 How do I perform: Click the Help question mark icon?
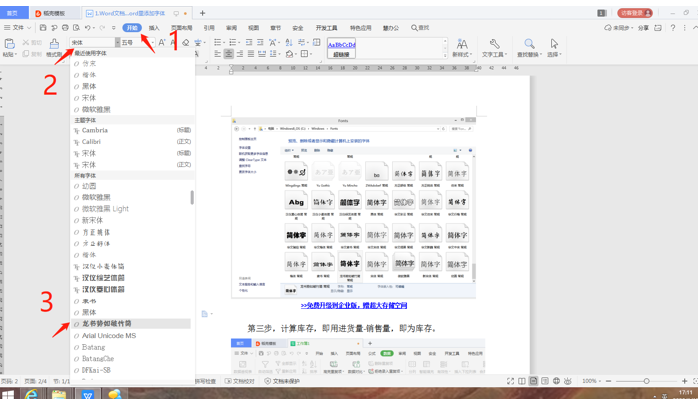coord(673,28)
